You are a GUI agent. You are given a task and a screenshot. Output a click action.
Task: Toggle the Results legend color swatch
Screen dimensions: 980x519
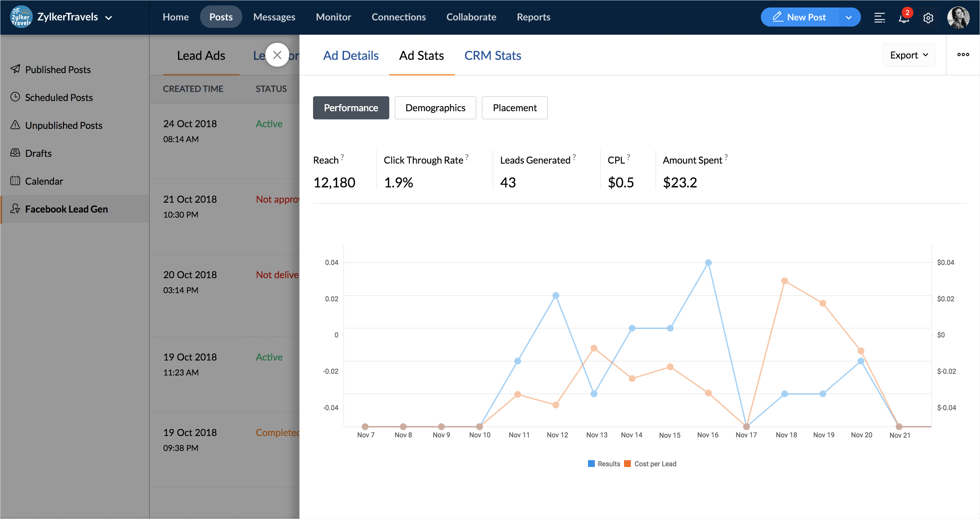click(591, 464)
